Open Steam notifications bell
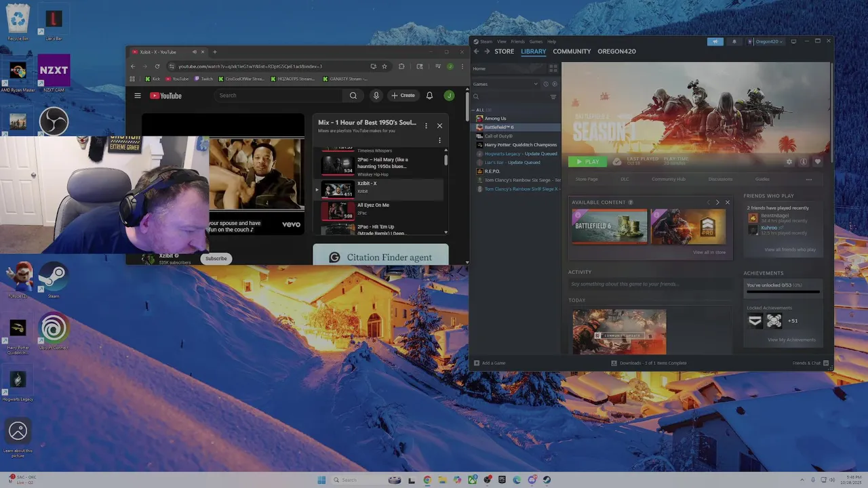The image size is (868, 488). click(x=734, y=41)
